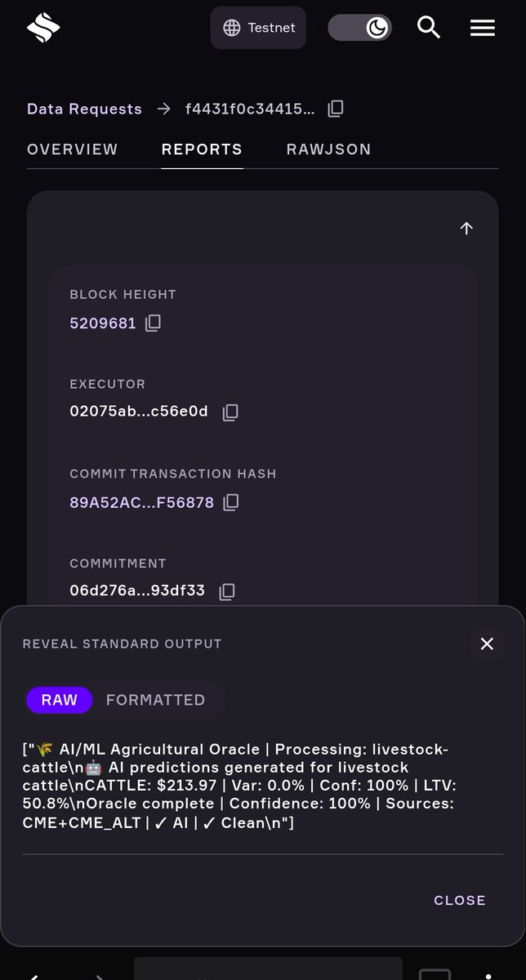The width and height of the screenshot is (526, 980).
Task: Open the search magnifier icon
Action: 429,28
